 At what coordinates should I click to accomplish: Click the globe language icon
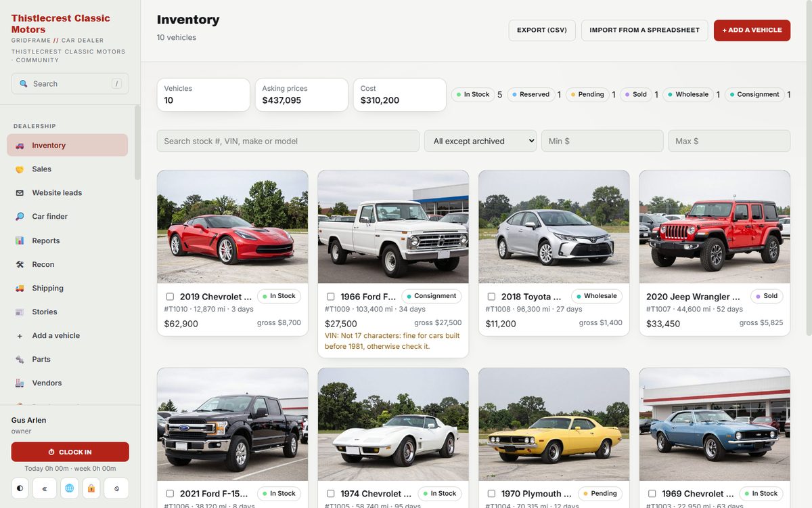(x=69, y=488)
